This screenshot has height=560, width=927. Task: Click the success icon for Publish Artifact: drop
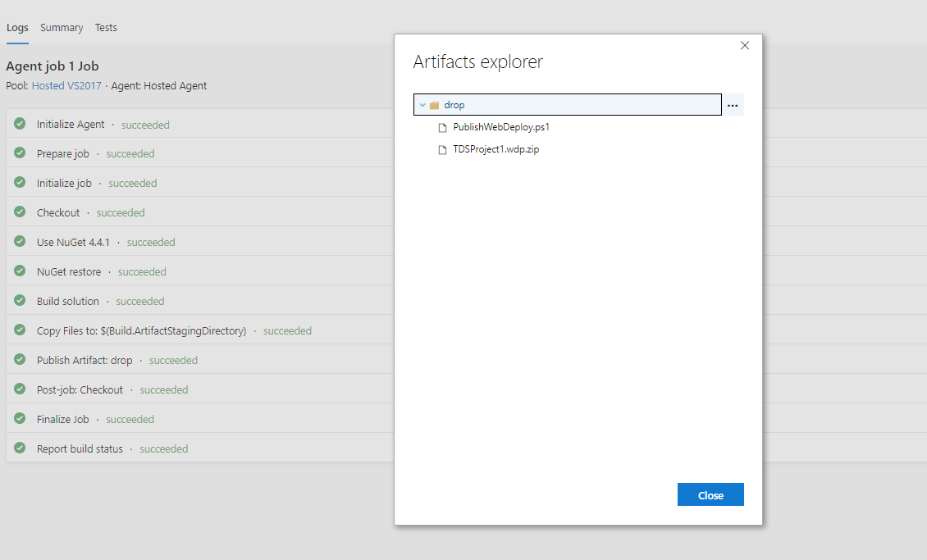(19, 360)
